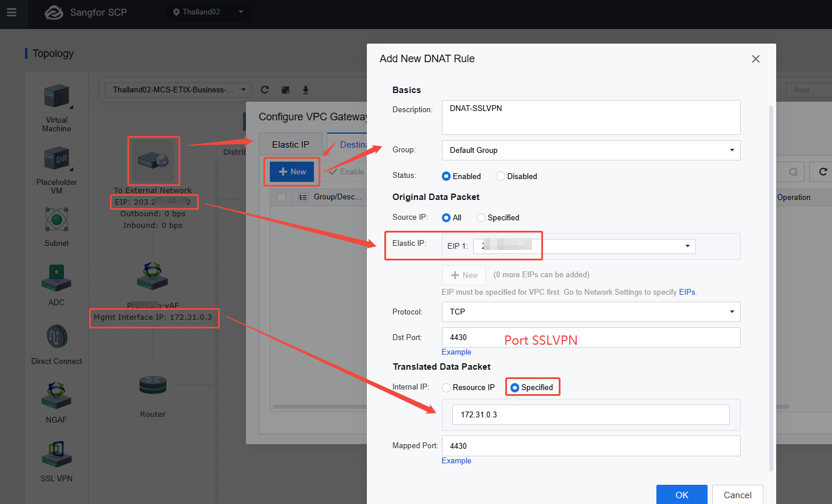
Task: Click the Outbound: 0 bps label
Action: 153,213
